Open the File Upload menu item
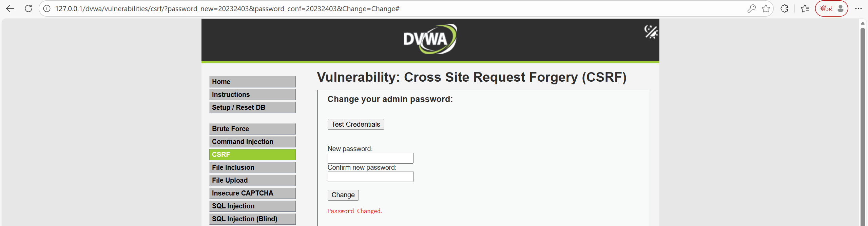868x226 pixels. [252, 180]
